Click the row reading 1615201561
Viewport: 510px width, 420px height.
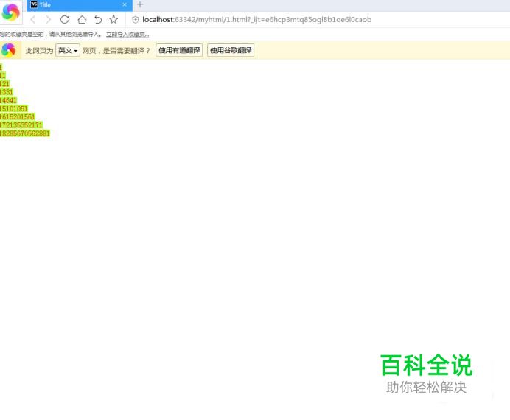[x=18, y=116]
